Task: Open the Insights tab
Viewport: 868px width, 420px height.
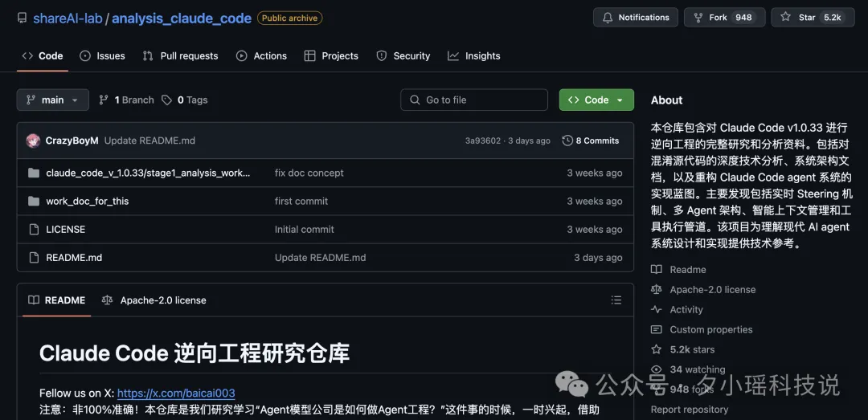Action: tap(474, 56)
